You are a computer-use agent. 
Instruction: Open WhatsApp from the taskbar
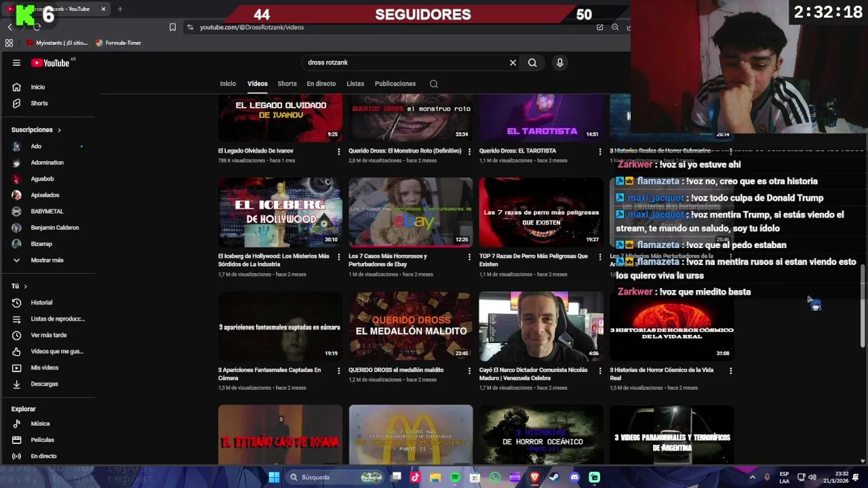tap(495, 477)
